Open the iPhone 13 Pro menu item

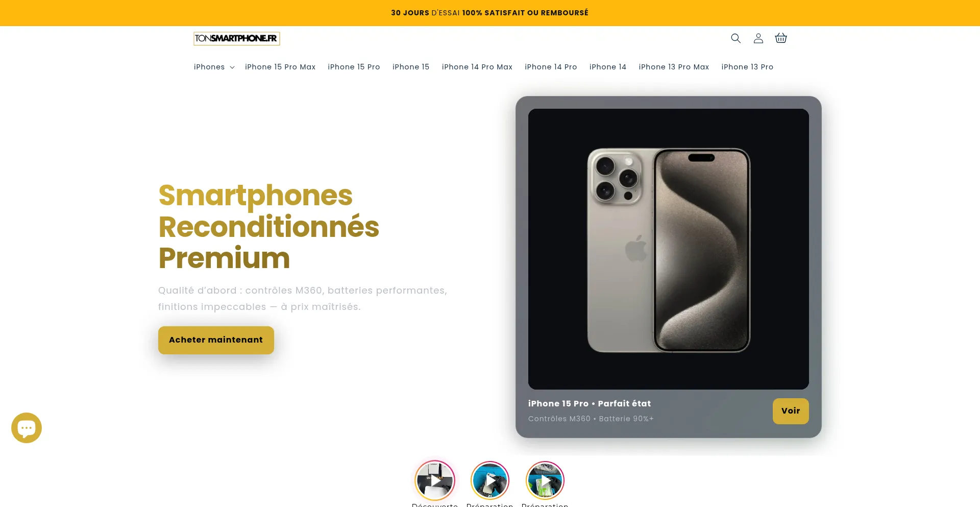coord(747,67)
